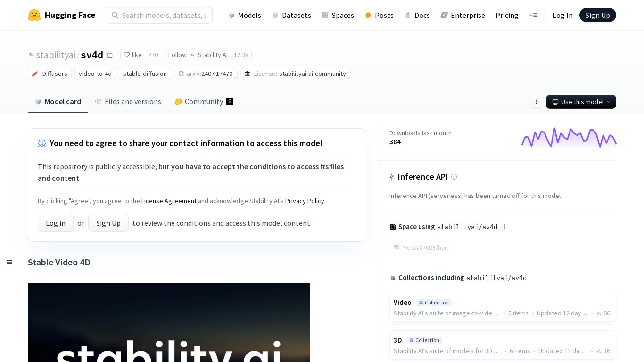644x362 pixels.
Task: Visit the Posts section
Action: click(x=380, y=15)
